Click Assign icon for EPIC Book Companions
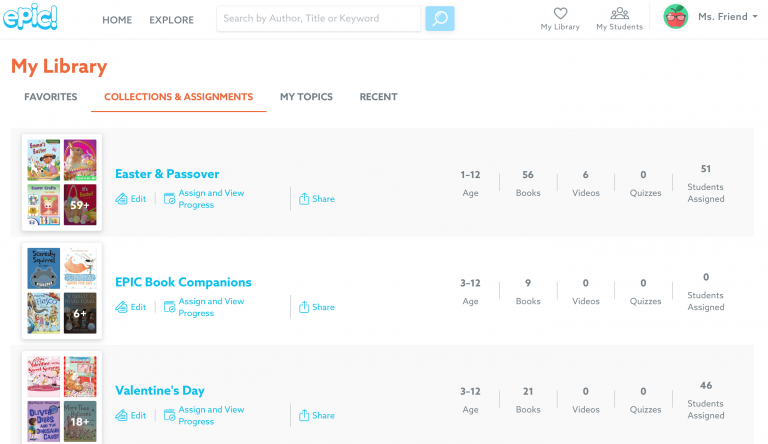The width and height of the screenshot is (768, 444). 170,307
